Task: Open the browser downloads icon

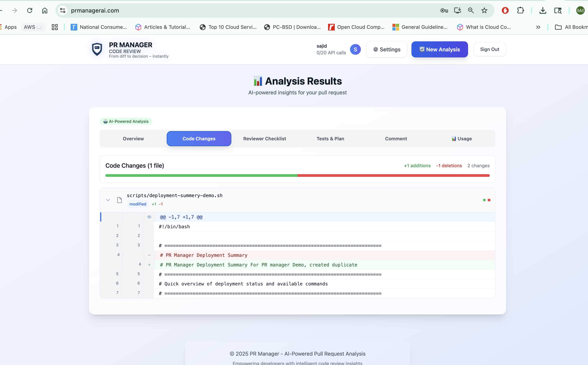Action: tap(543, 10)
